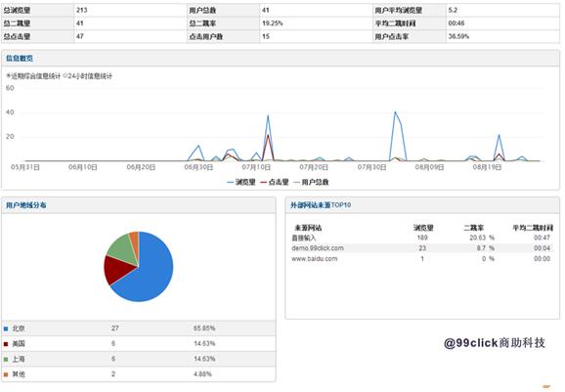Screen dimensions: 565x392
Task: Open the www.baidu.com source link
Action: pyautogui.click(x=315, y=259)
